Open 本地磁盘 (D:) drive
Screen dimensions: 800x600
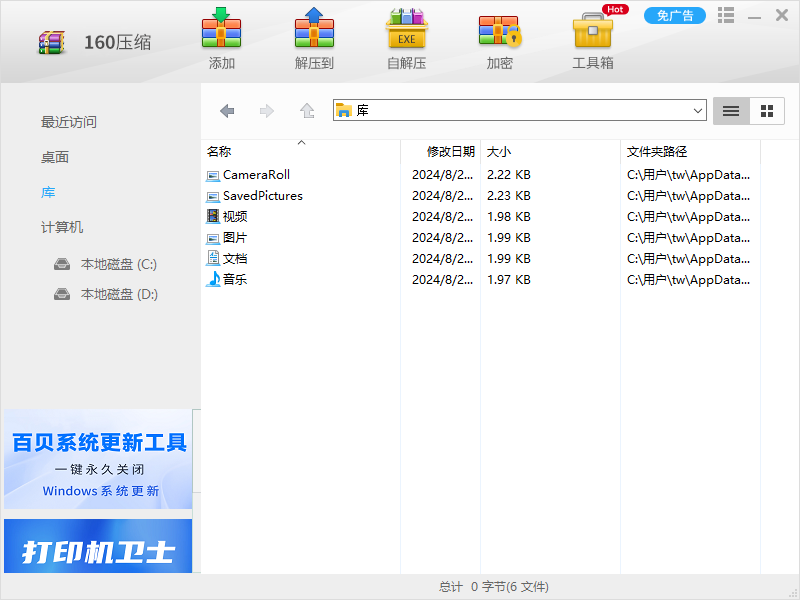click(x=119, y=294)
